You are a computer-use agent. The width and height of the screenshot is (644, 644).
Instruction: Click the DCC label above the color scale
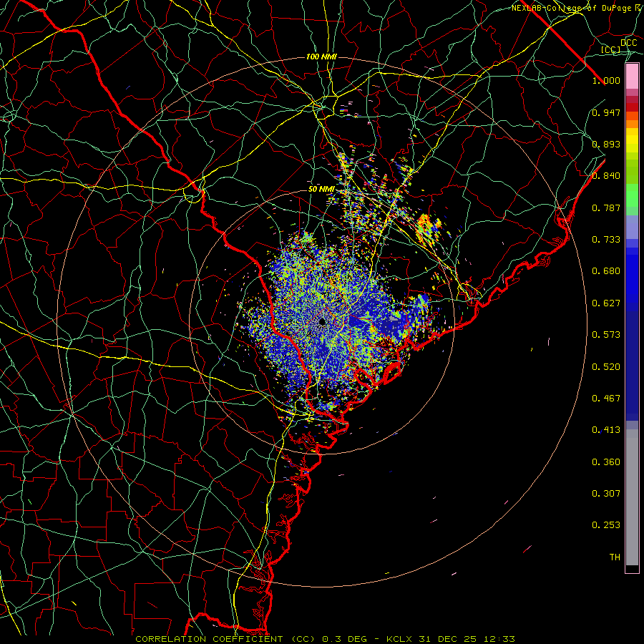click(628, 43)
